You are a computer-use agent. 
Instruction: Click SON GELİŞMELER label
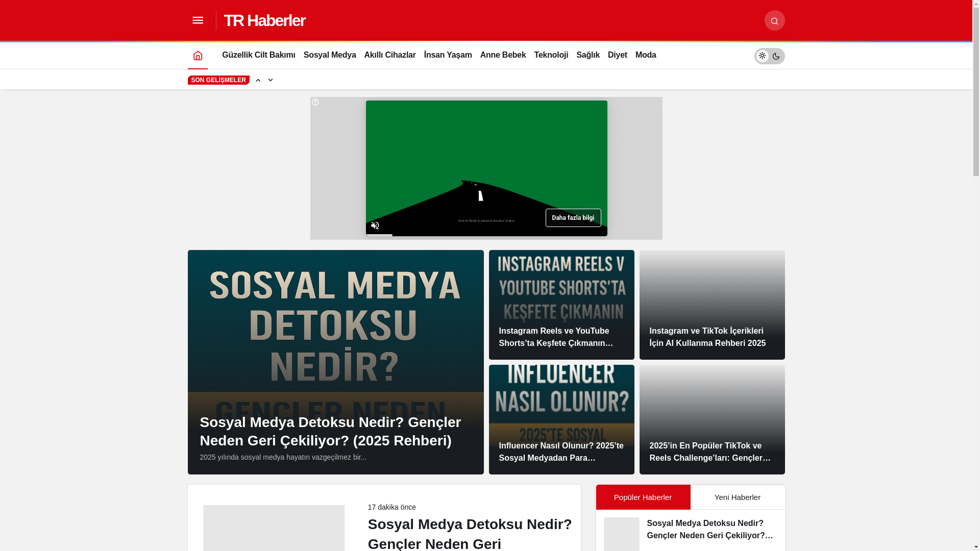[x=218, y=80]
